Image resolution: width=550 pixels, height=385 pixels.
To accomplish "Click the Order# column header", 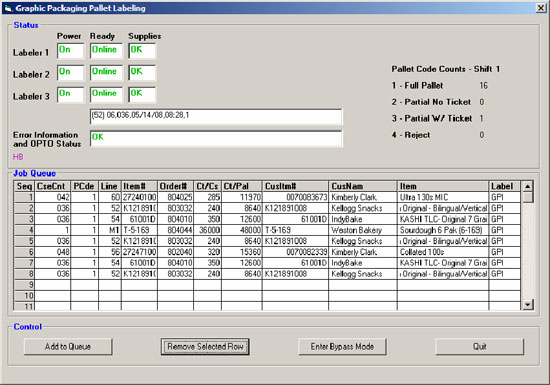I will point(175,186).
